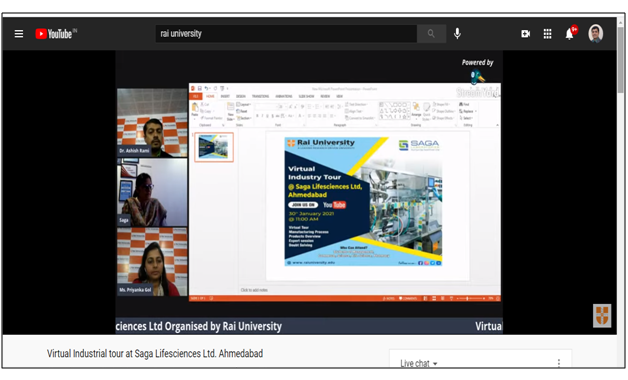The image size is (628, 380).
Task: Click Dr. Ashish Rami's video tile
Action: point(152,123)
